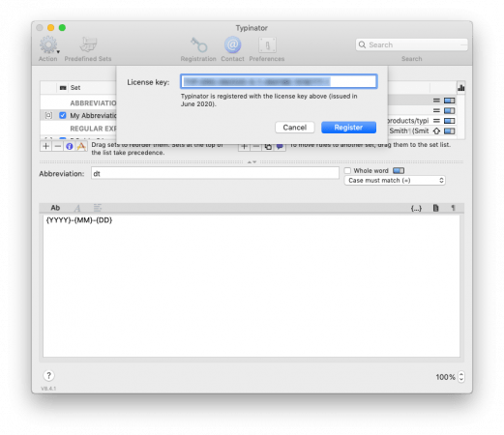Click the REGULAR EXP group header
The height and width of the screenshot is (435, 504).
[x=93, y=129]
